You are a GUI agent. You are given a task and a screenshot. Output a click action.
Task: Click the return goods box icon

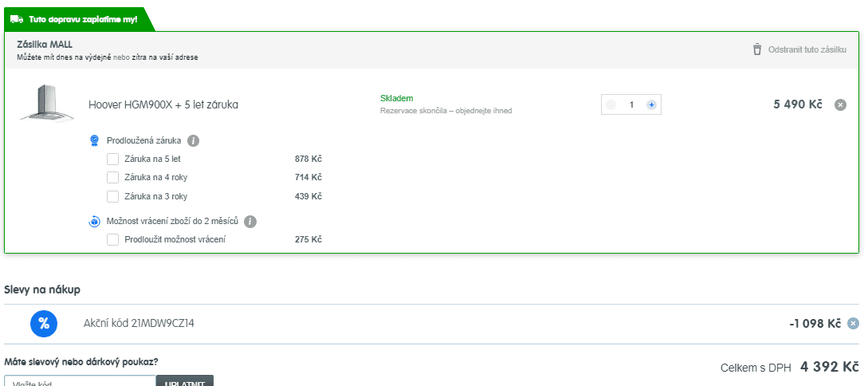tap(95, 222)
